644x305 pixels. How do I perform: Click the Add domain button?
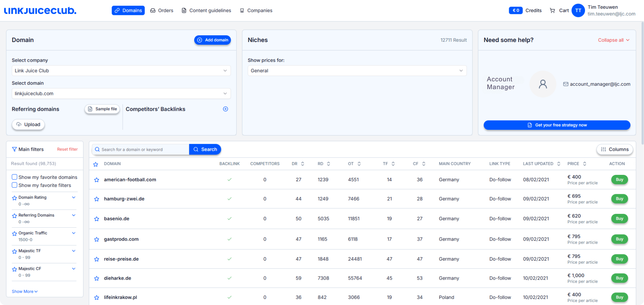pos(213,40)
